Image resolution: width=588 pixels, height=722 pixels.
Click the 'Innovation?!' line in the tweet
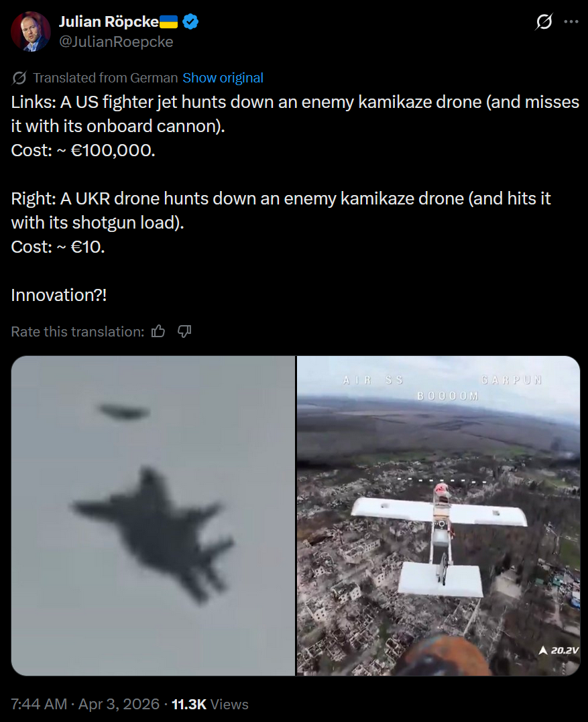pos(59,295)
